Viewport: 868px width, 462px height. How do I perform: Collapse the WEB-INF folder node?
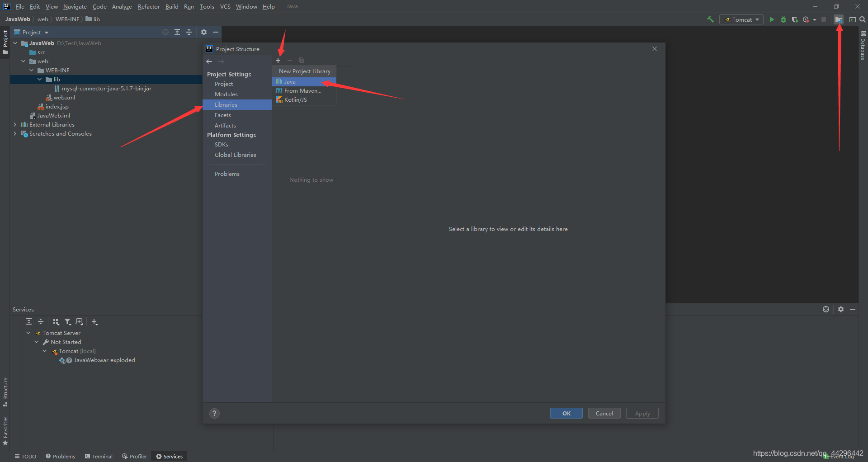pos(32,71)
